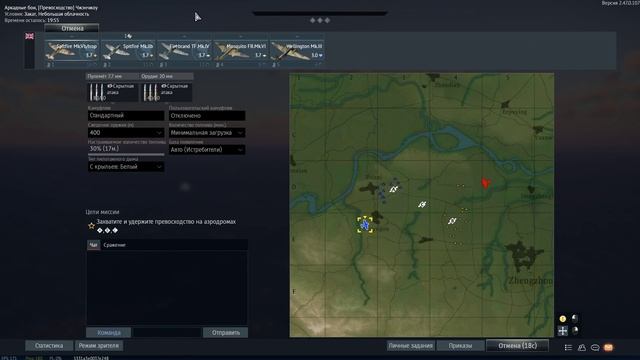Click the lower mouse-button hint icon
This screenshot has width=640, height=360.
pos(575,330)
